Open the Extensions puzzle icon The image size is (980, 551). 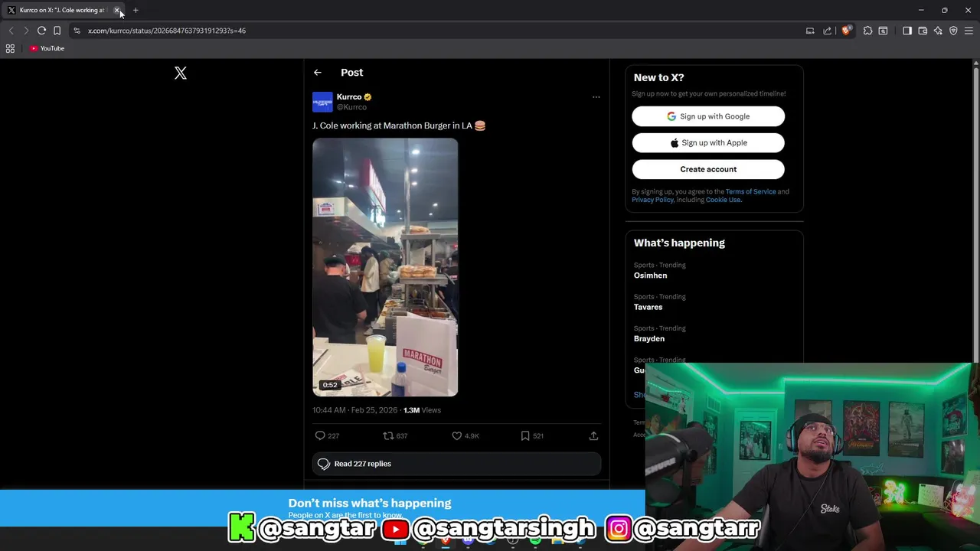point(867,31)
